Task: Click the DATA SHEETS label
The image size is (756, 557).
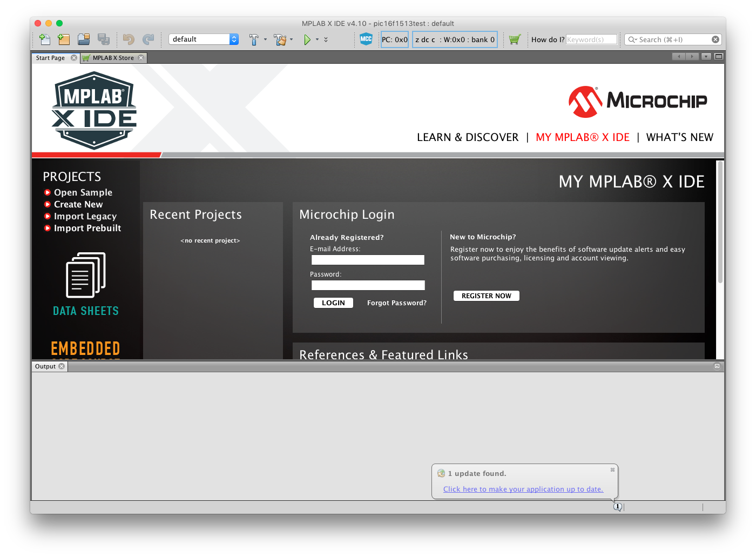Action: point(86,311)
